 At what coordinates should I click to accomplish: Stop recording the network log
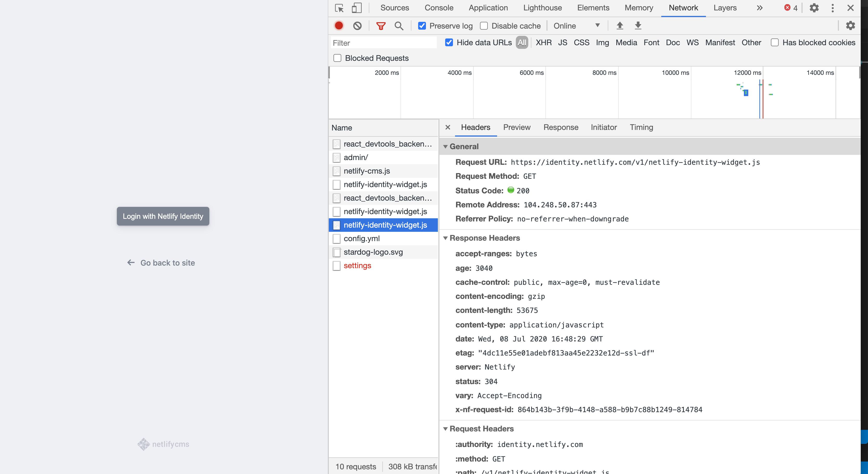339,26
